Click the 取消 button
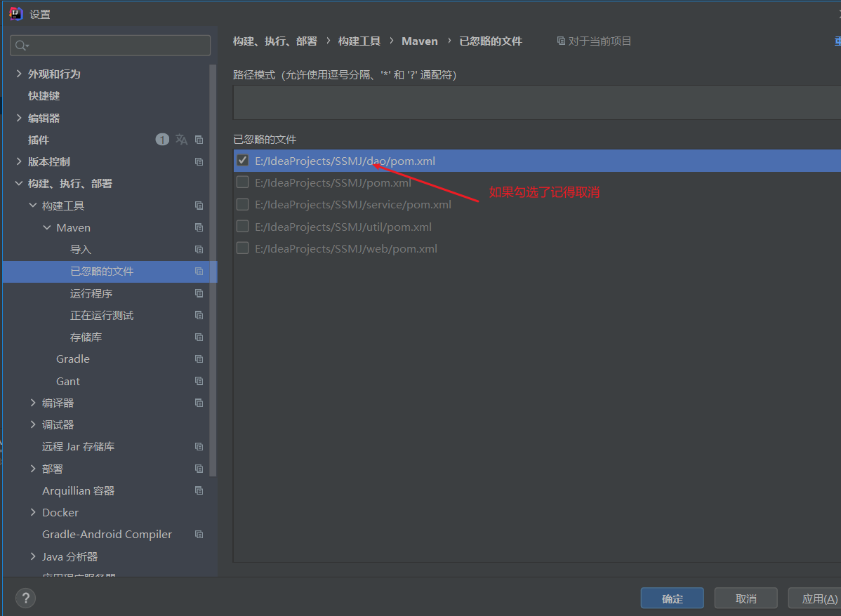This screenshot has width=841, height=616. tap(746, 598)
